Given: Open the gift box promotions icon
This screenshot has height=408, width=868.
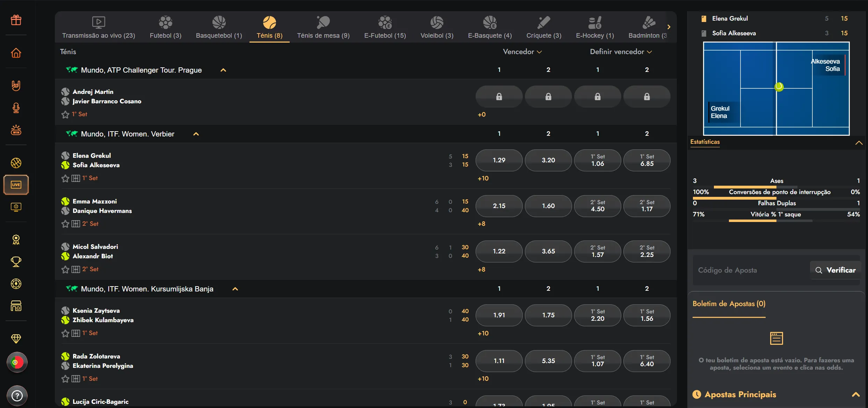Looking at the screenshot, I should pyautogui.click(x=16, y=20).
